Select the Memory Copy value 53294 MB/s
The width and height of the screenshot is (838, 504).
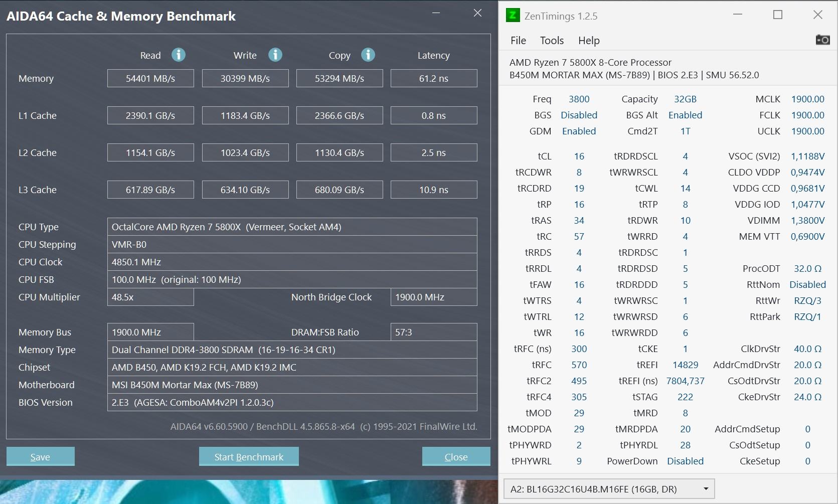click(x=340, y=78)
